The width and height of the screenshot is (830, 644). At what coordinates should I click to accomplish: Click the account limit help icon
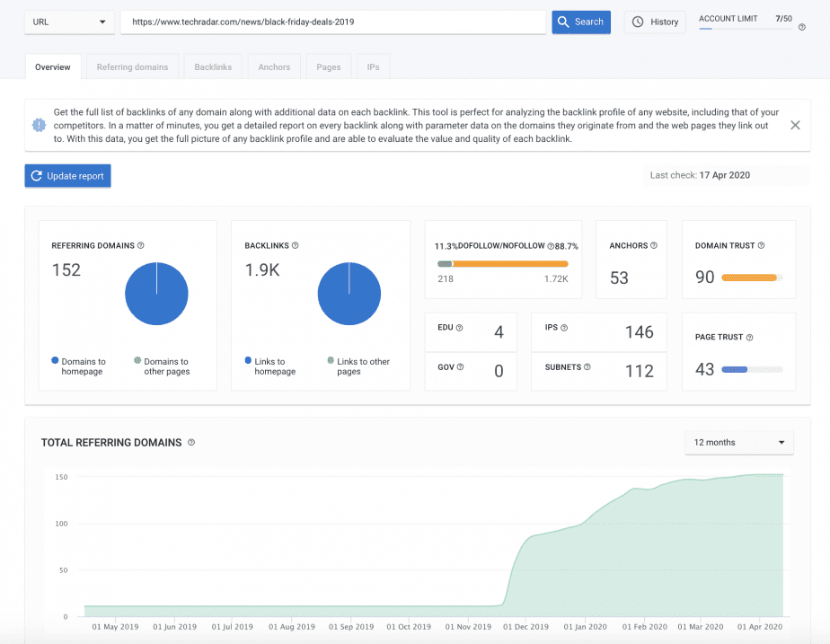click(802, 28)
